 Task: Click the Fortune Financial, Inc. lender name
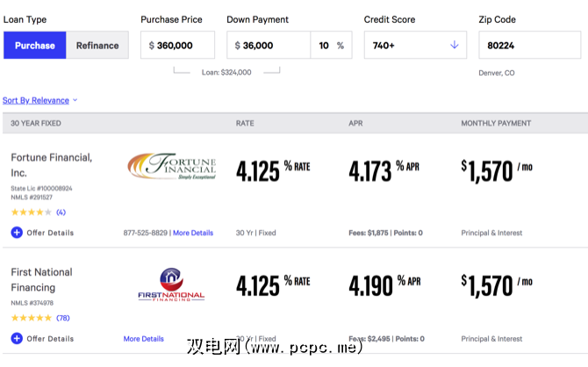pyautogui.click(x=52, y=165)
